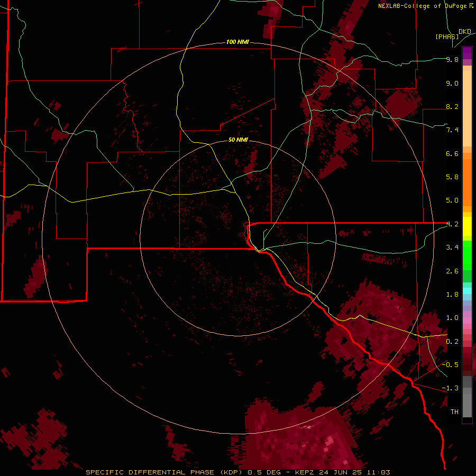Viewport: 476px width, 476px height.
Task: Click the 3.4 value on the color scale
Action: [x=452, y=248]
